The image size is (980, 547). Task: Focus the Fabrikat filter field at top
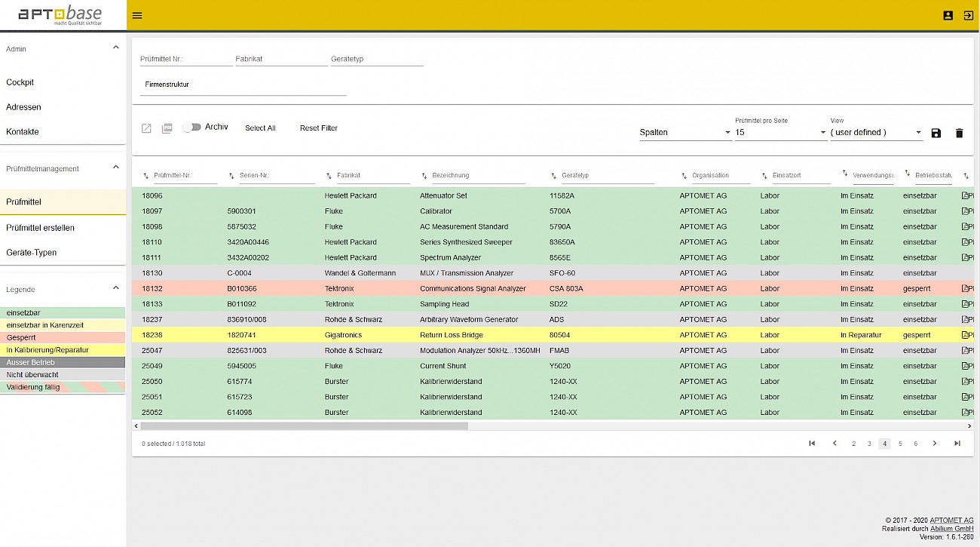pos(282,59)
